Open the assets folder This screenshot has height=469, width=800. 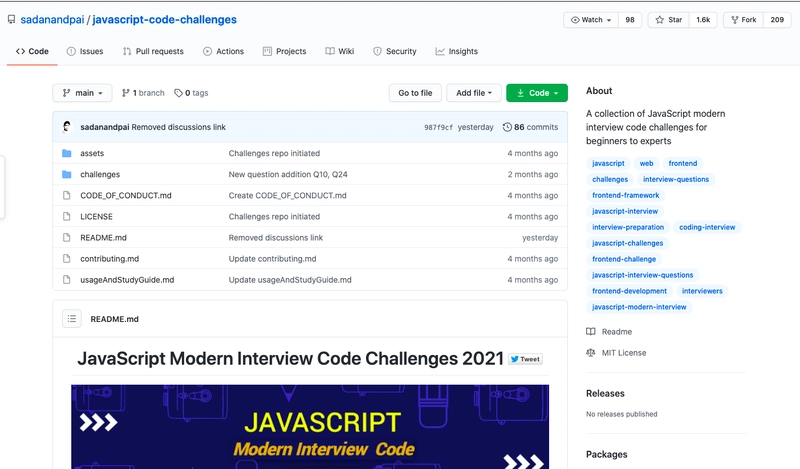pyautogui.click(x=92, y=153)
